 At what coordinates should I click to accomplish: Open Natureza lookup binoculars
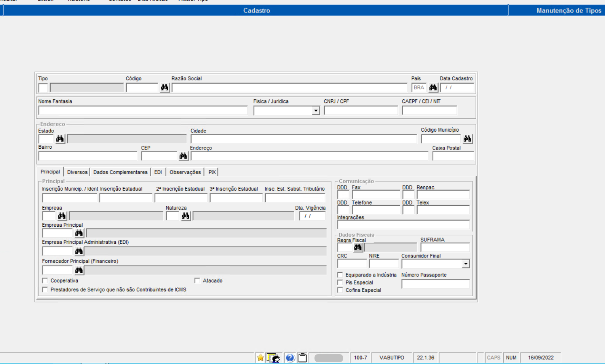click(185, 216)
